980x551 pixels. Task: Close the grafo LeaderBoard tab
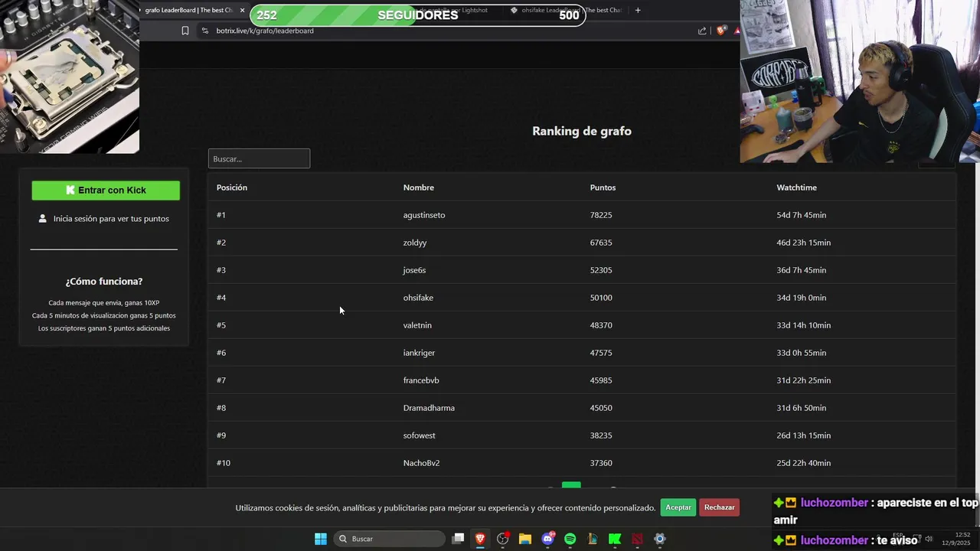point(242,10)
